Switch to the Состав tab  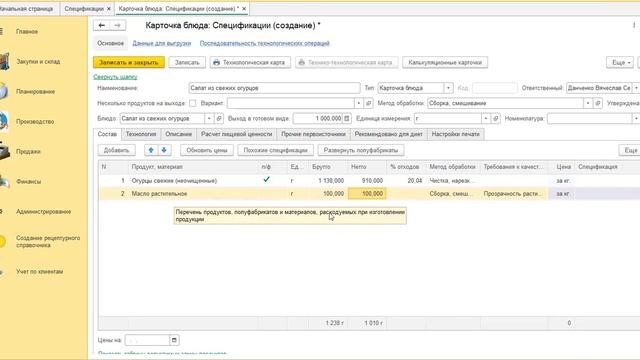(x=107, y=134)
